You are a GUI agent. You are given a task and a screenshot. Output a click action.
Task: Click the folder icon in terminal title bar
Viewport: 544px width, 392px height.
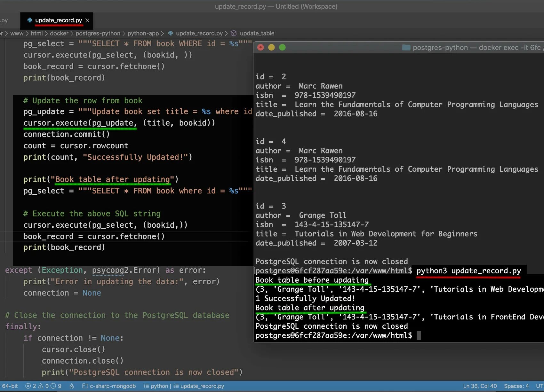[406, 48]
